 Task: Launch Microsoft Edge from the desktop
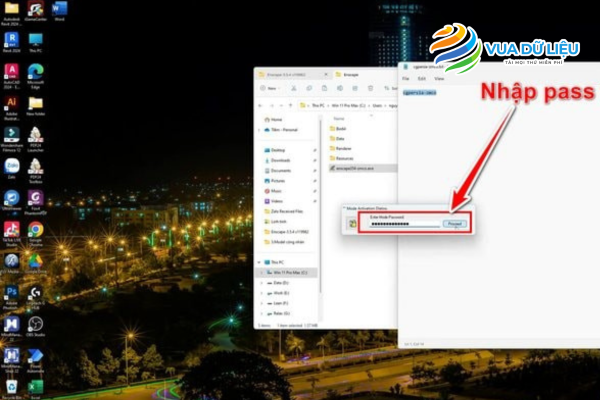pos(36,73)
